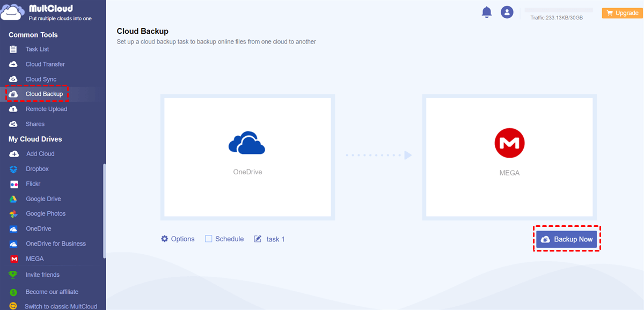The height and width of the screenshot is (310, 644).
Task: Click the Options gear icon
Action: click(x=165, y=239)
